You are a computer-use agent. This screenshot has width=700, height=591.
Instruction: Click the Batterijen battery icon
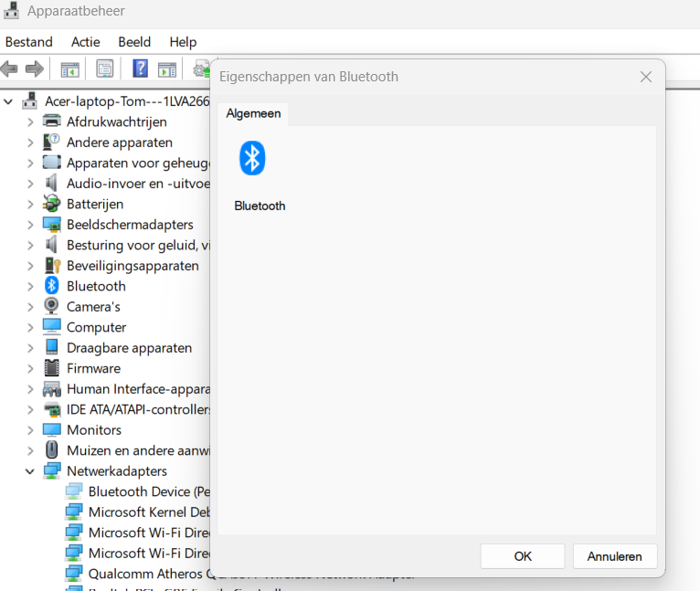point(52,204)
